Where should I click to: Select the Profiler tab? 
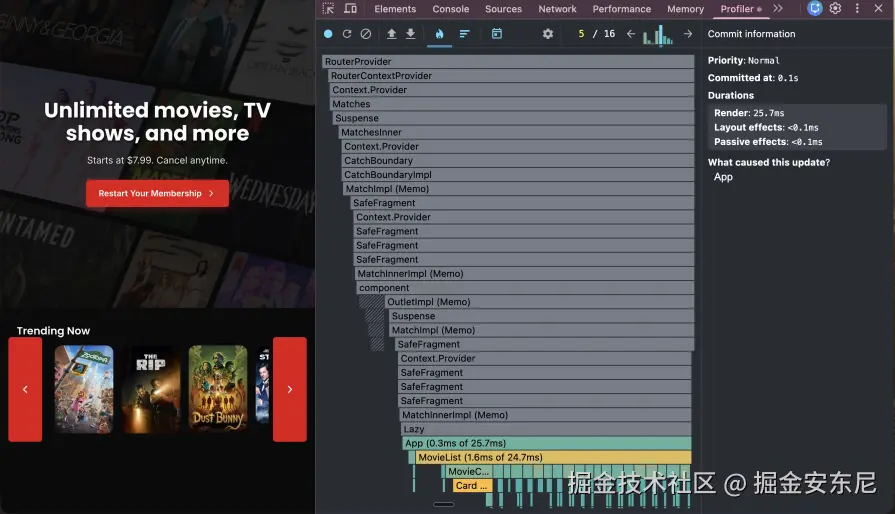pyautogui.click(x=740, y=9)
